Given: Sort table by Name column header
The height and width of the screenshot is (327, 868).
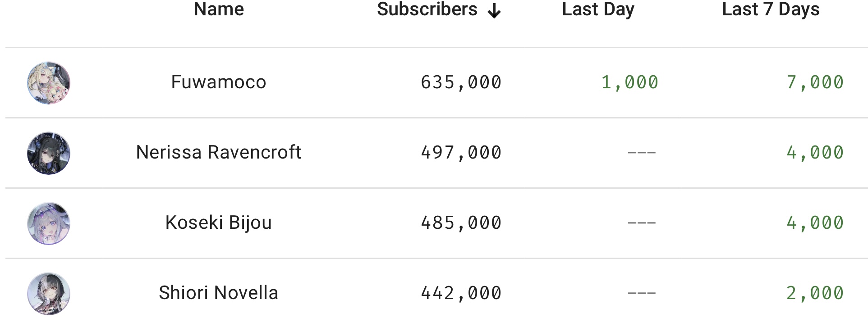Looking at the screenshot, I should tap(219, 9).
